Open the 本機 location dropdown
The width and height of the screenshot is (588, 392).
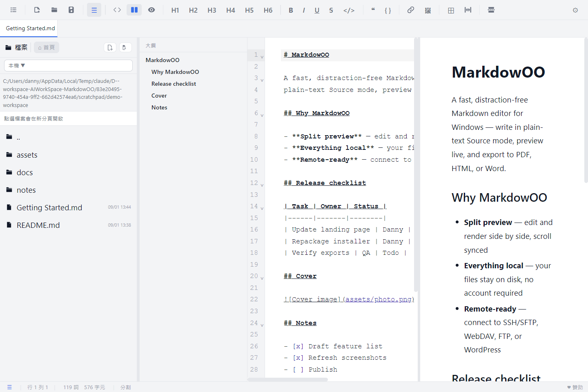68,65
